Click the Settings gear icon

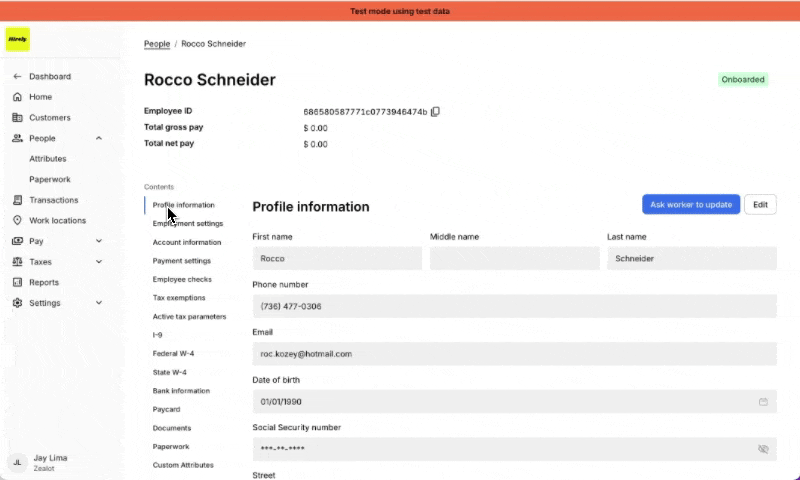(x=17, y=303)
